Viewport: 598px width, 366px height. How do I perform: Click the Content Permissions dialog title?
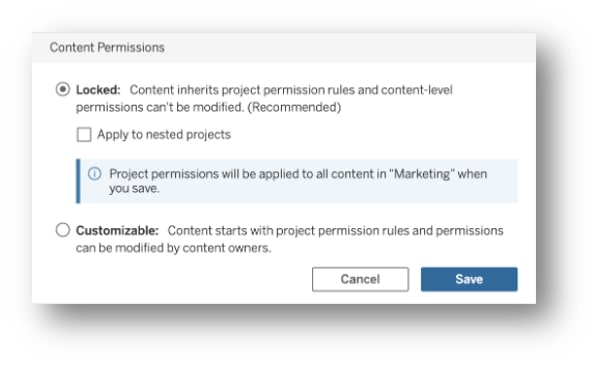107,47
